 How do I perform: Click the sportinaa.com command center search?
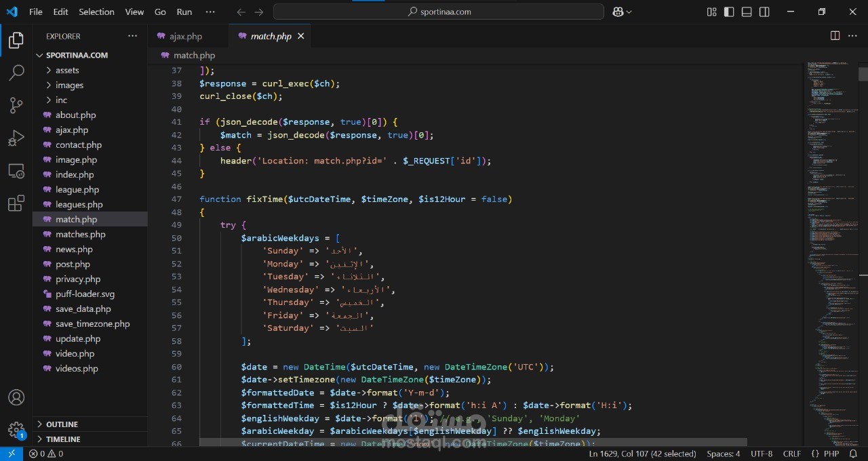(x=439, y=12)
